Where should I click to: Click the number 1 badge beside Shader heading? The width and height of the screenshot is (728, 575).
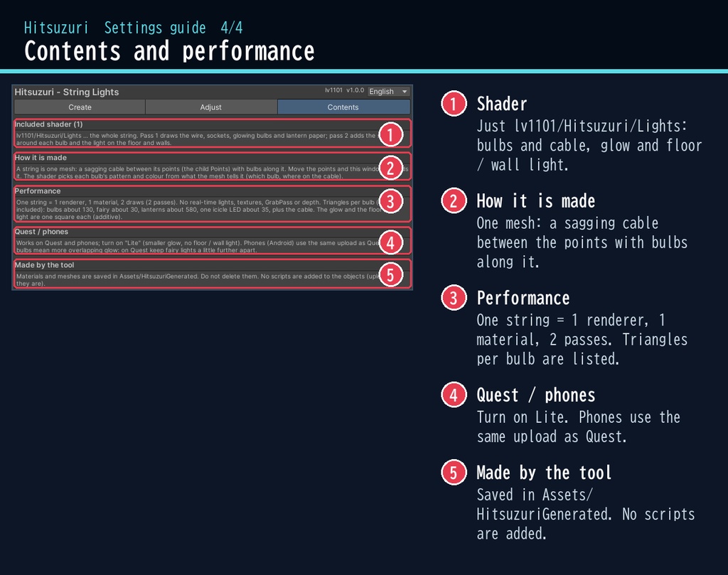click(x=454, y=104)
